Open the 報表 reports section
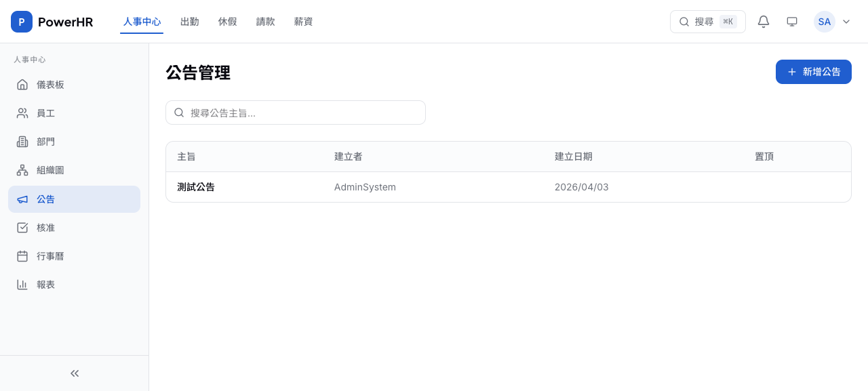The image size is (868, 391). 45,284
